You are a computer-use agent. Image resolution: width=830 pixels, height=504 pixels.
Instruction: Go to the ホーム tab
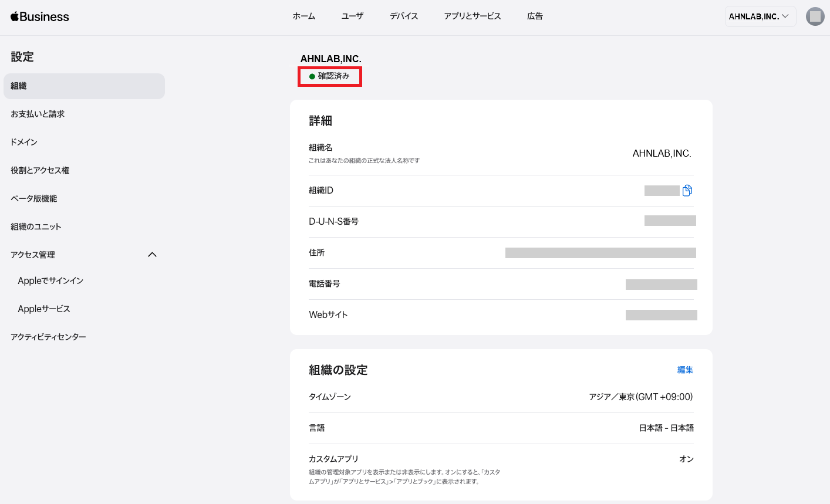304,16
